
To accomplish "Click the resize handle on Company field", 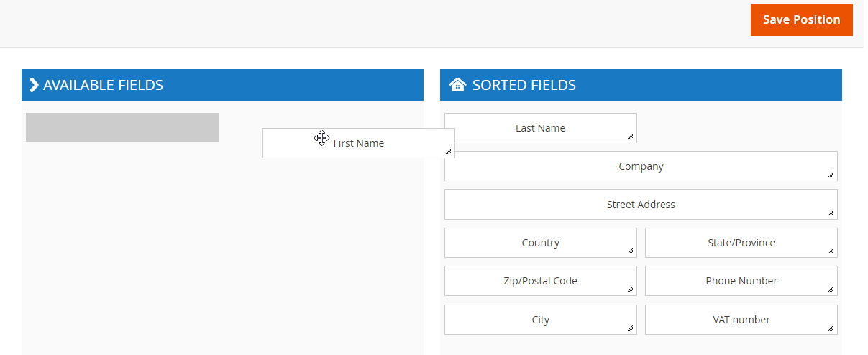I will (831, 174).
